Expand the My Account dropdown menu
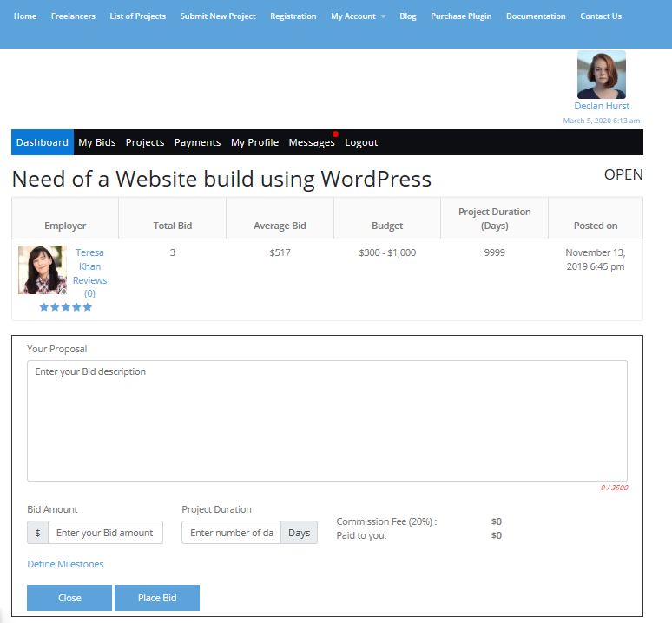The image size is (672, 623). (x=358, y=16)
